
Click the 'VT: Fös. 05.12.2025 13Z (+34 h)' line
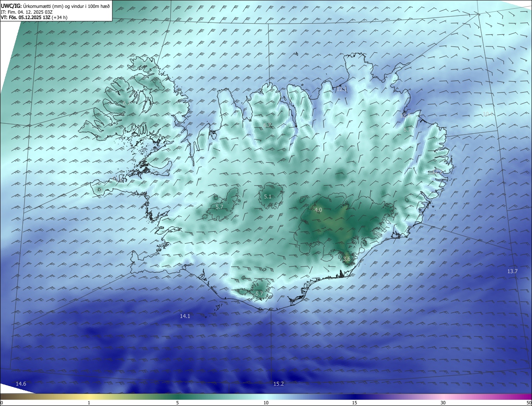click(x=35, y=17)
